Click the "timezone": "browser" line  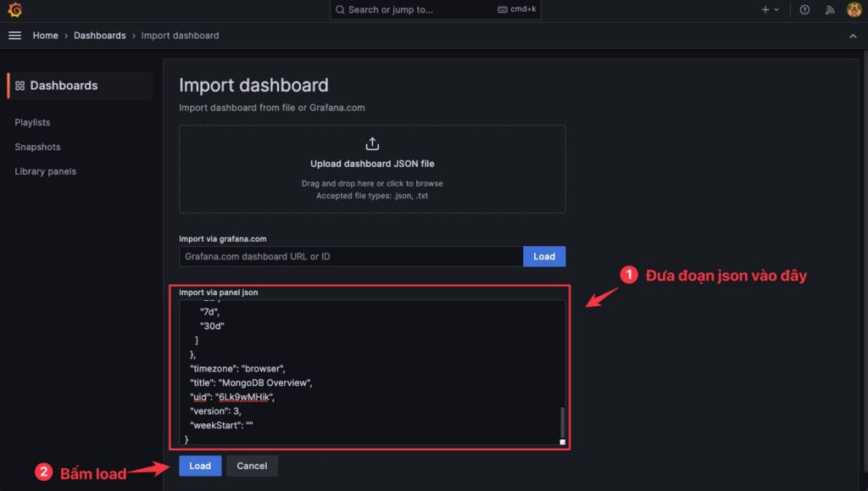coord(237,369)
